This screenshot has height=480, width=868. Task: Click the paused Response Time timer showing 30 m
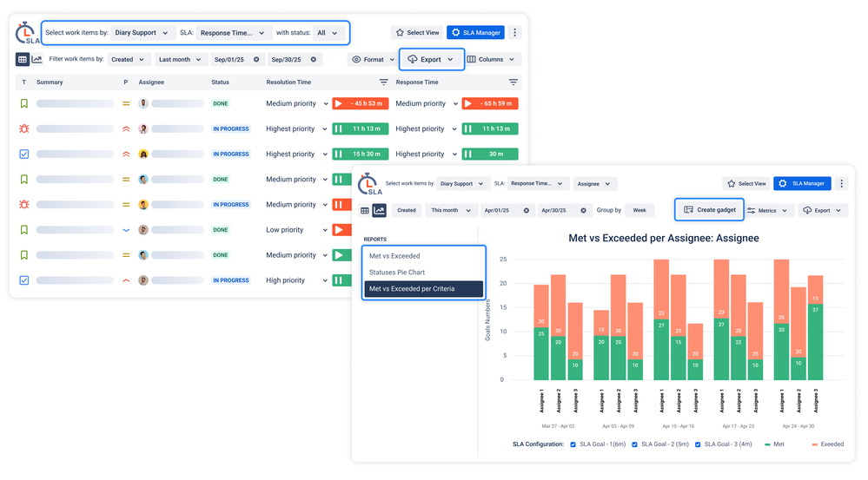click(x=490, y=154)
